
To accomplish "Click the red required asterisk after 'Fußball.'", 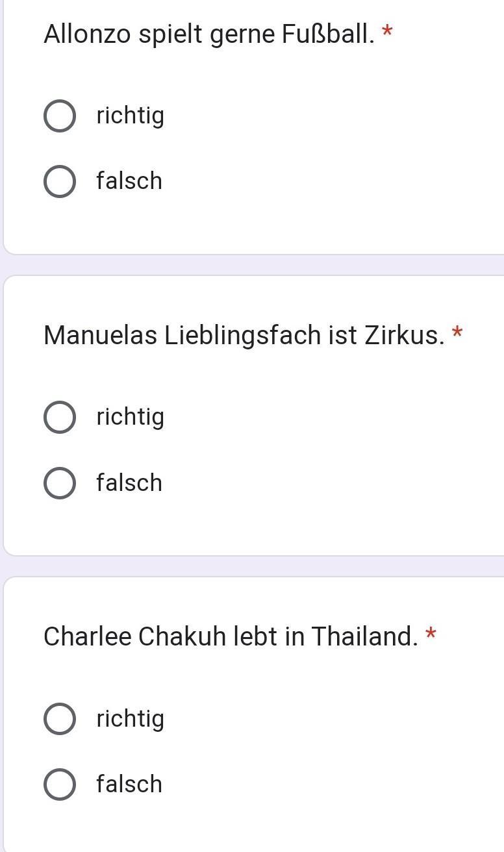I will click(x=387, y=31).
